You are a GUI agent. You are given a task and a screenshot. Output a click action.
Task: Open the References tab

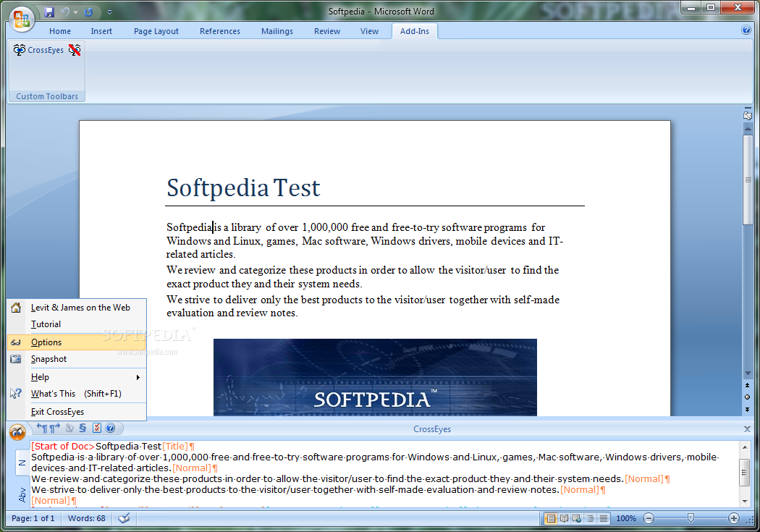pos(219,31)
